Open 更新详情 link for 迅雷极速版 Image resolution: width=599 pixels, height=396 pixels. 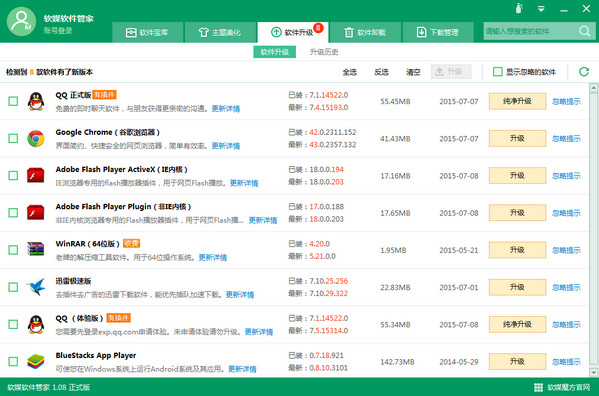point(240,294)
